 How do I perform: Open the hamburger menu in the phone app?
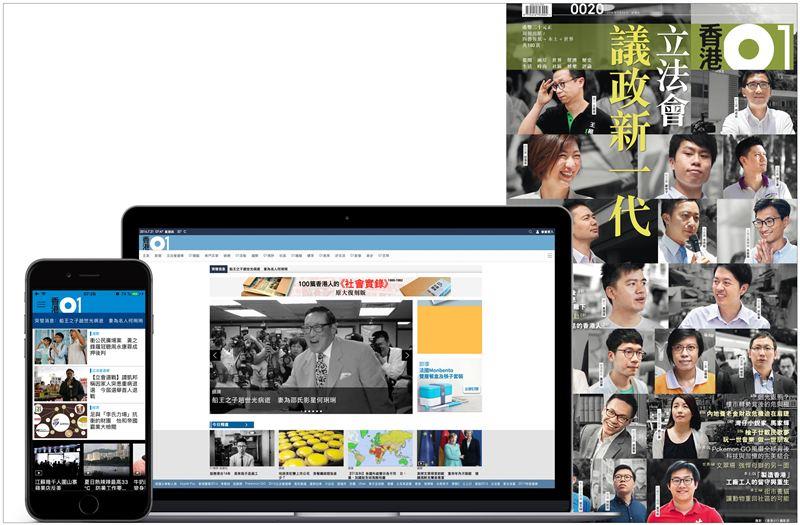click(x=40, y=303)
